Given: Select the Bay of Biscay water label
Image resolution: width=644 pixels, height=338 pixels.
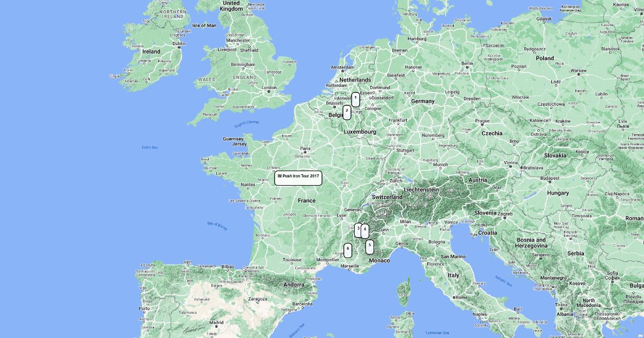Looking at the screenshot, I should 217,226.
